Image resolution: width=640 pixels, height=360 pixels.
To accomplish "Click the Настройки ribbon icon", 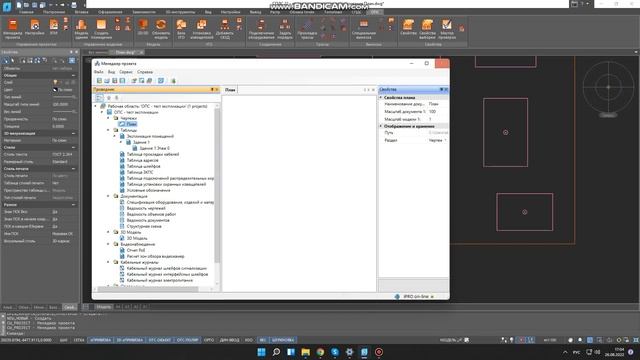I will (x=35, y=28).
